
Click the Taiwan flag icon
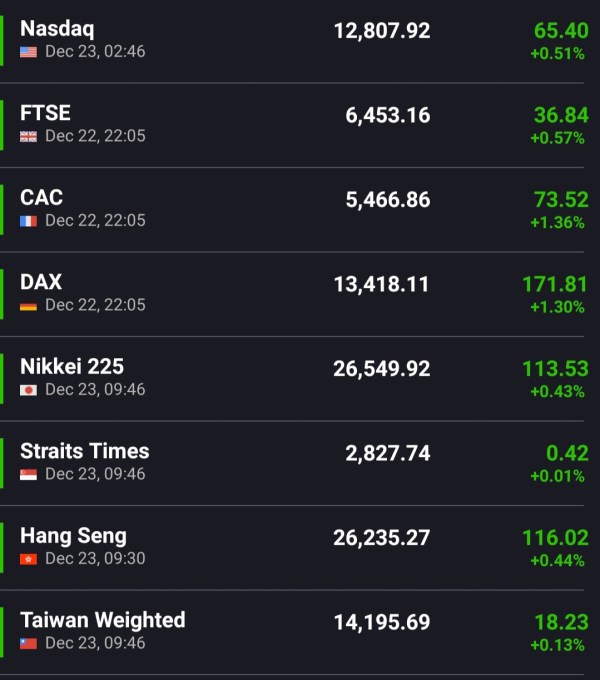click(28, 643)
